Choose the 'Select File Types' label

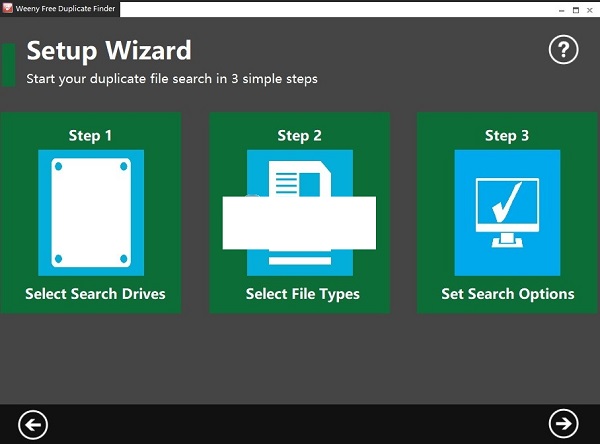[303, 294]
